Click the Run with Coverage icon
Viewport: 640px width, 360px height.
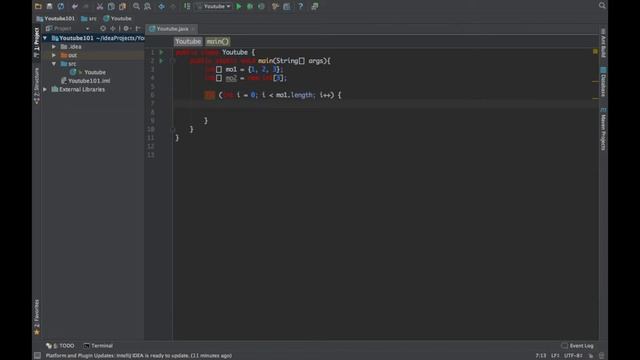point(261,6)
